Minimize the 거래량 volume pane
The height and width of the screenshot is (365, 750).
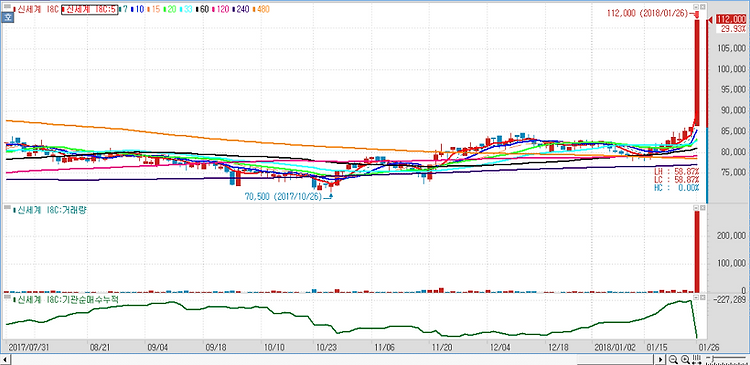[x=696, y=208]
